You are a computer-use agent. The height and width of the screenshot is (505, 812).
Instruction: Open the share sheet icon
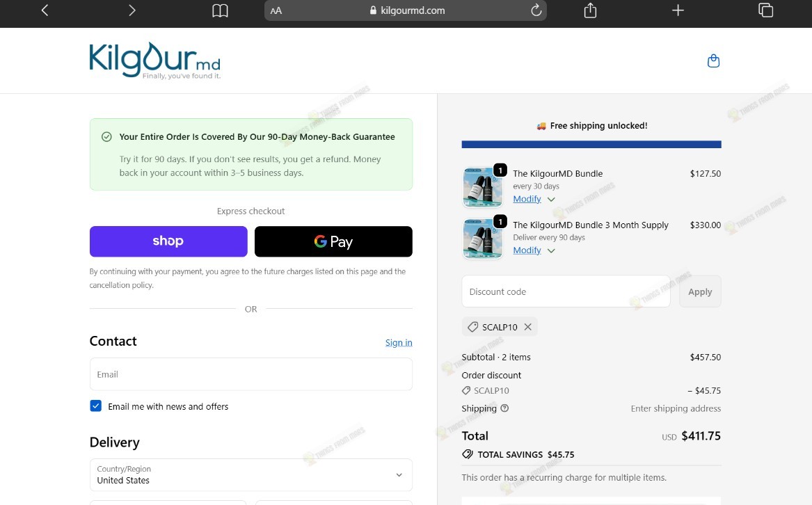[x=590, y=10]
